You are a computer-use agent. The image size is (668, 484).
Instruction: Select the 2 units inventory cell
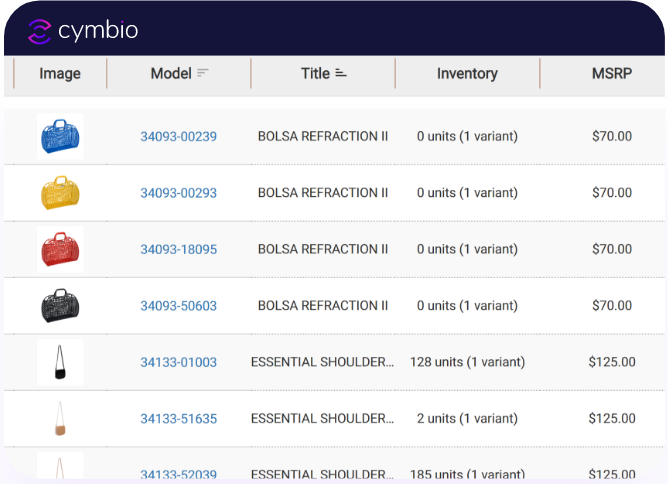[x=467, y=419]
